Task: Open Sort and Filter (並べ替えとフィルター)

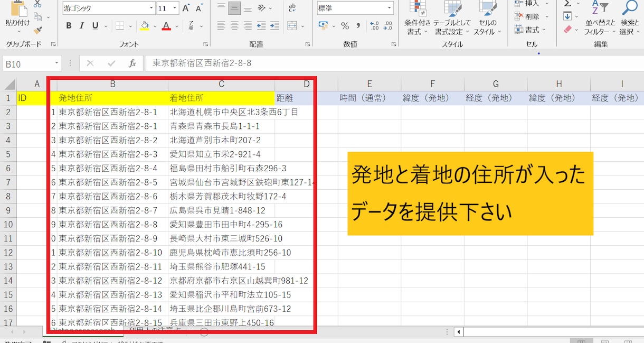Action: [600, 18]
